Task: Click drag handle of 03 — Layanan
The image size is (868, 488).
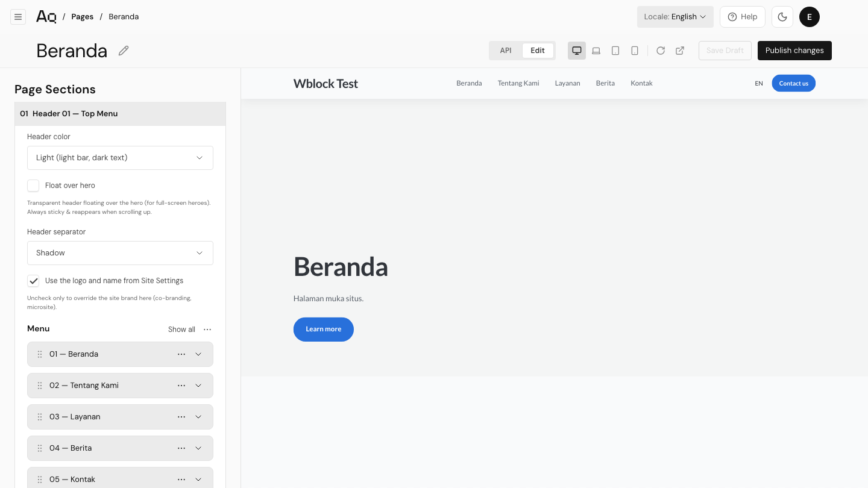Action: point(40,417)
